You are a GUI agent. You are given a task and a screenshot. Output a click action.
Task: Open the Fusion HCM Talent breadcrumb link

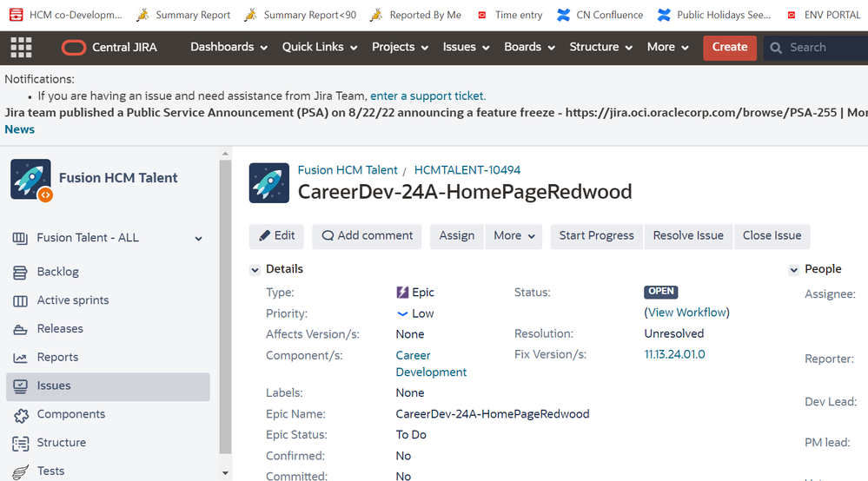pyautogui.click(x=348, y=170)
